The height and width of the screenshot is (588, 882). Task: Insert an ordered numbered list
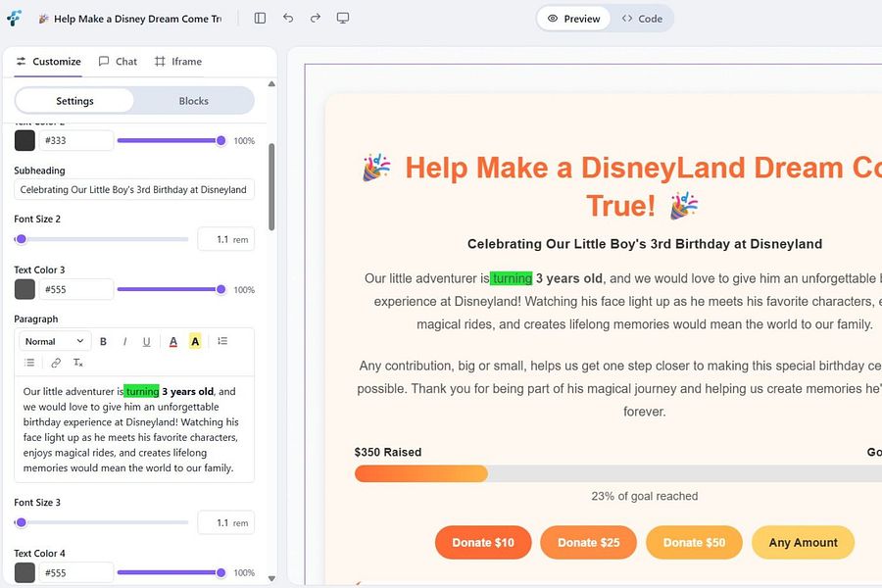[x=222, y=341]
